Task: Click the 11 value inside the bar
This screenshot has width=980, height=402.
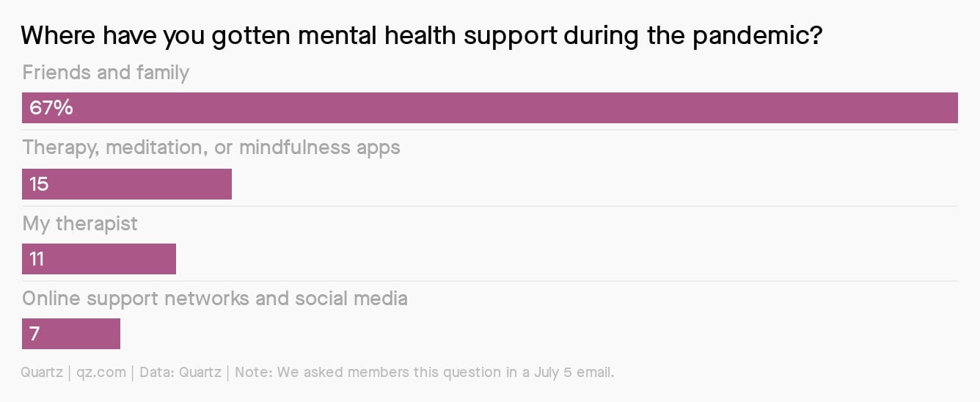Action: pyautogui.click(x=37, y=259)
